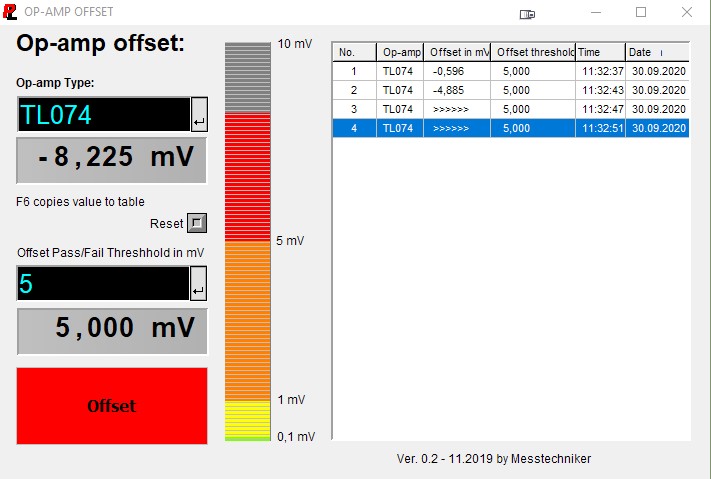
Task: Click the Offset threshold column header
Action: point(533,52)
